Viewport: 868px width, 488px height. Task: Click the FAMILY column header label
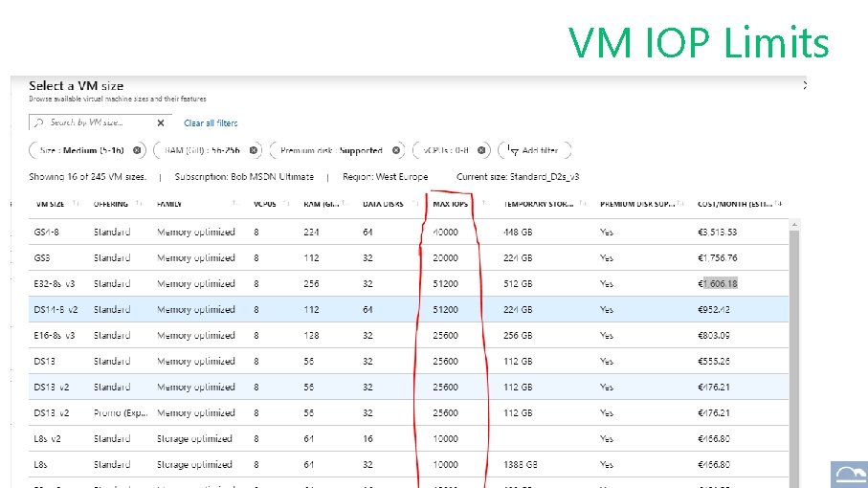click(x=169, y=204)
